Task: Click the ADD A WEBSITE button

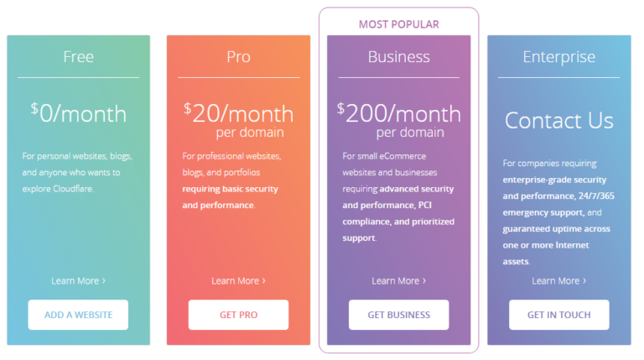Action: click(x=78, y=315)
